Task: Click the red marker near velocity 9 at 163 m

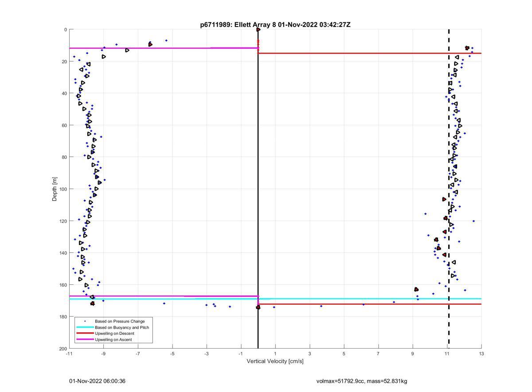Action: [416, 289]
